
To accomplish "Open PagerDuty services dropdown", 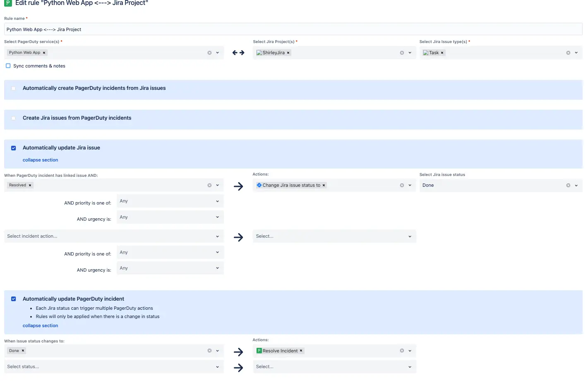I will 218,53.
